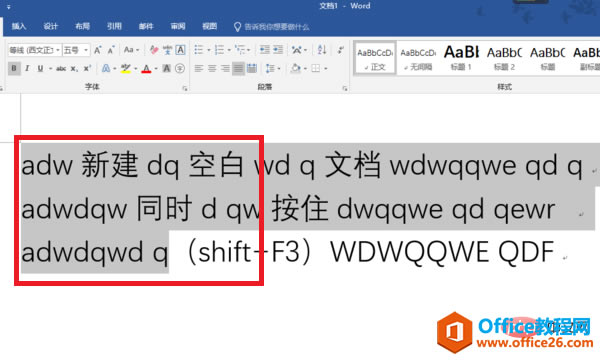
Task: Open Quick Access Toolbar customize arrow
Action: point(8,7)
